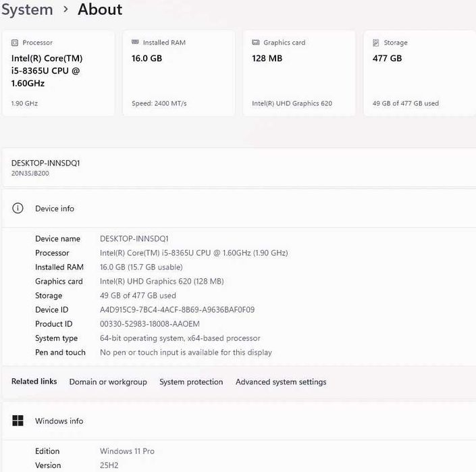Open System protection link
476x472 pixels.
(191, 382)
